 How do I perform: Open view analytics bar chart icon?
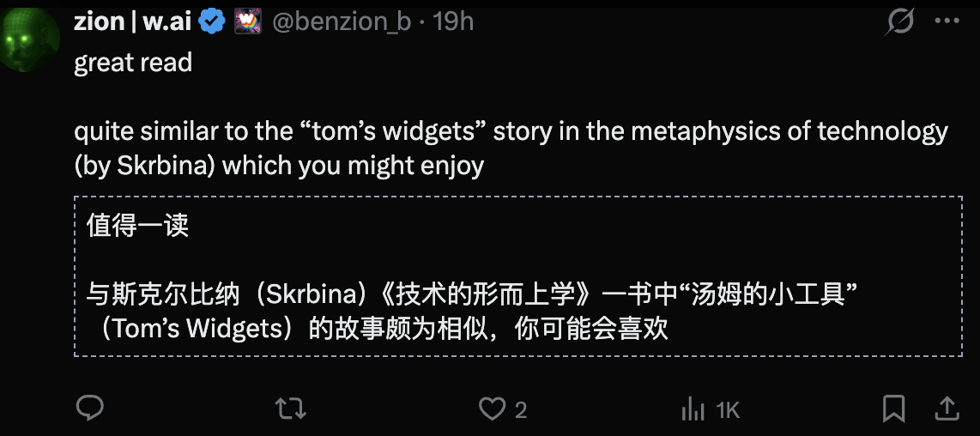click(693, 409)
